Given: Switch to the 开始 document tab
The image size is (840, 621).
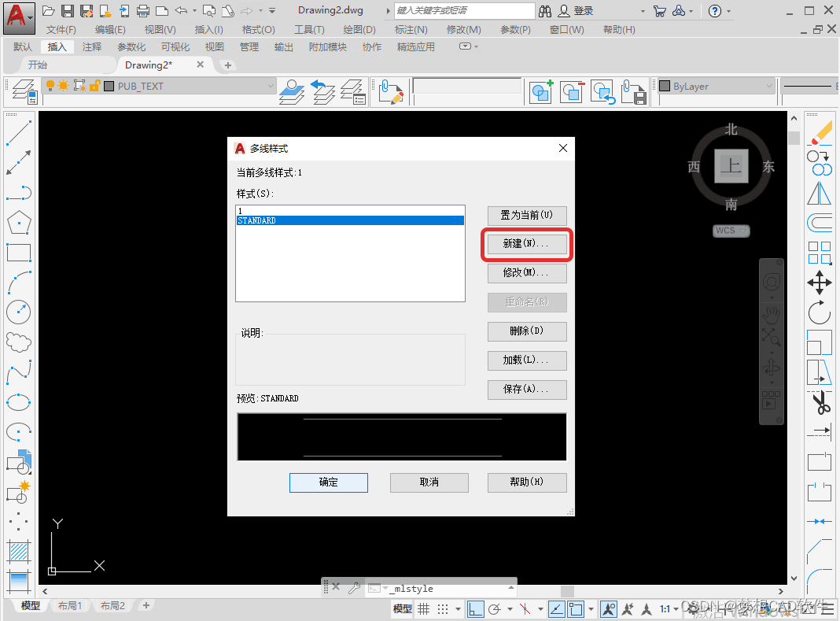Looking at the screenshot, I should 38,65.
